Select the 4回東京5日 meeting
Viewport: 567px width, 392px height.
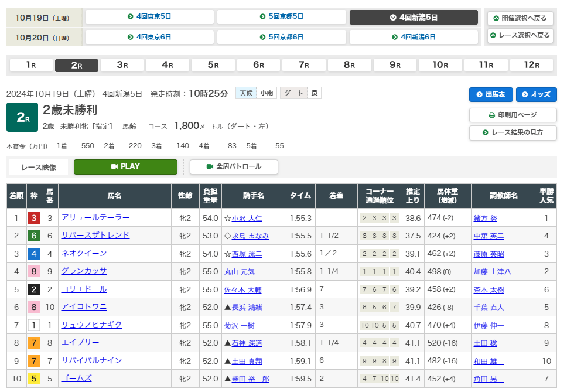pos(149,17)
